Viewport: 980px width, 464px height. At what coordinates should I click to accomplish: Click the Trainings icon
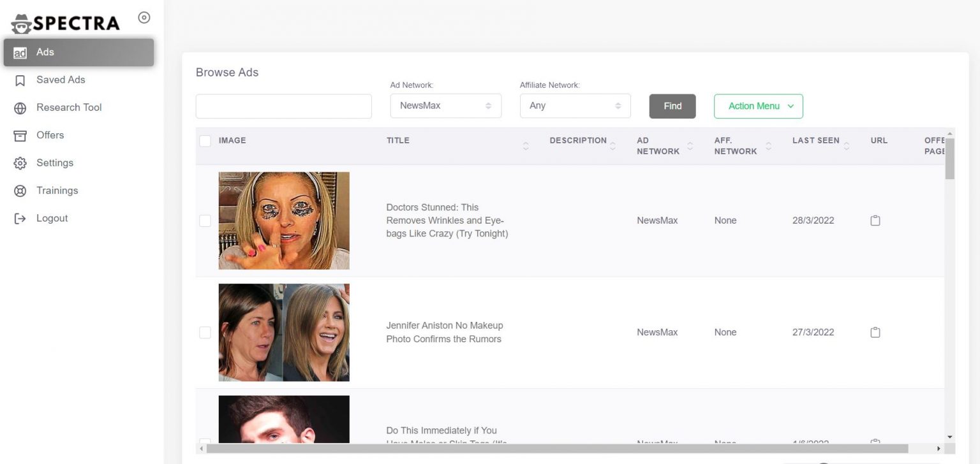click(x=20, y=190)
